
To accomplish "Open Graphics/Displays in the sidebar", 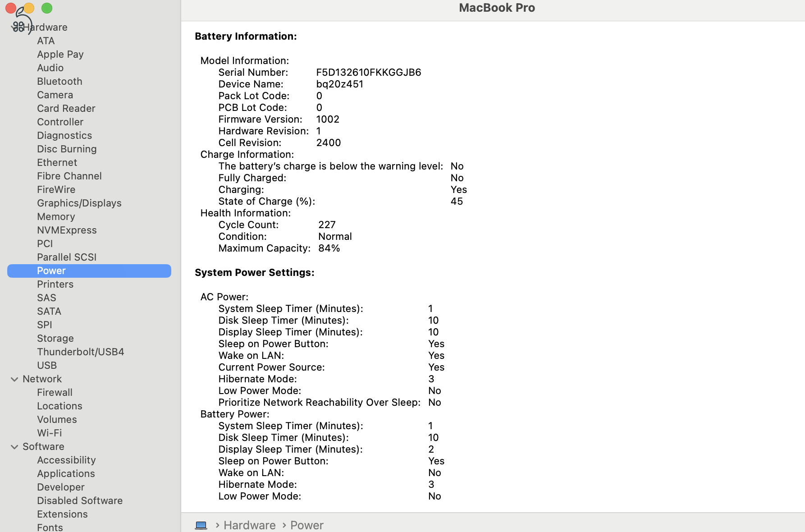I will click(79, 203).
